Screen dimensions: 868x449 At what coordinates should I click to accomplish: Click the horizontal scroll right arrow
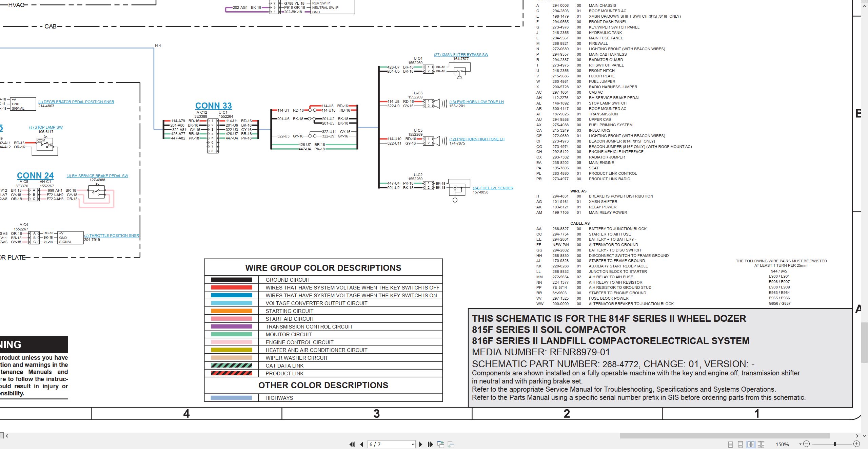[x=857, y=436]
